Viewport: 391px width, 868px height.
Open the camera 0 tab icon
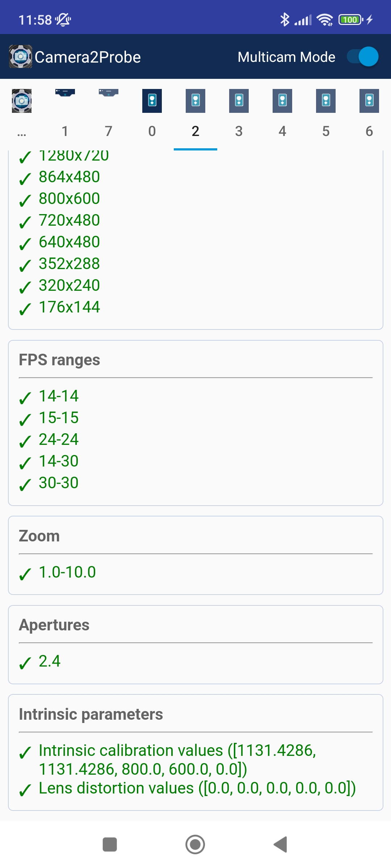152,101
